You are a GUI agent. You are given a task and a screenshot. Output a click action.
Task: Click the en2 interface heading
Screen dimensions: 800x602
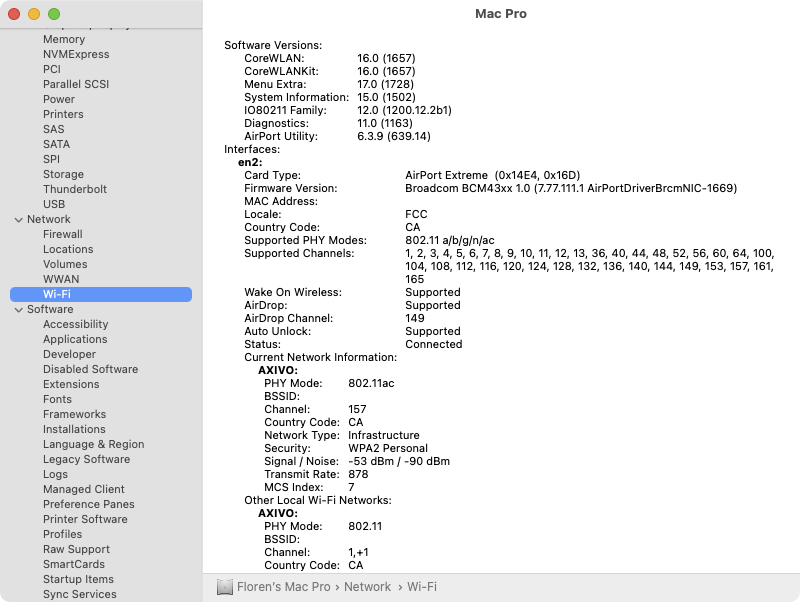coord(250,162)
